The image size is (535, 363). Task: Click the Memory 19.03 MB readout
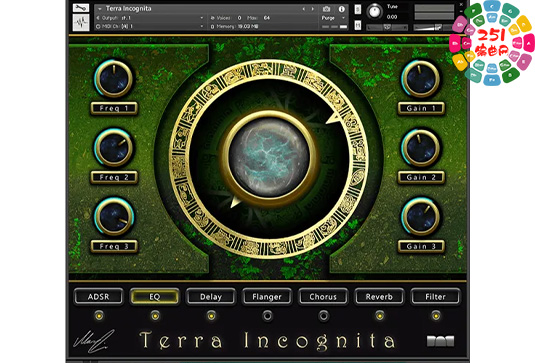click(x=235, y=26)
